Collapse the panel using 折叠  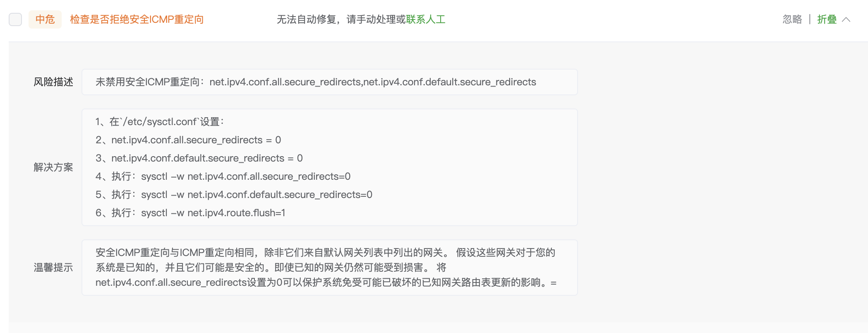click(x=827, y=19)
